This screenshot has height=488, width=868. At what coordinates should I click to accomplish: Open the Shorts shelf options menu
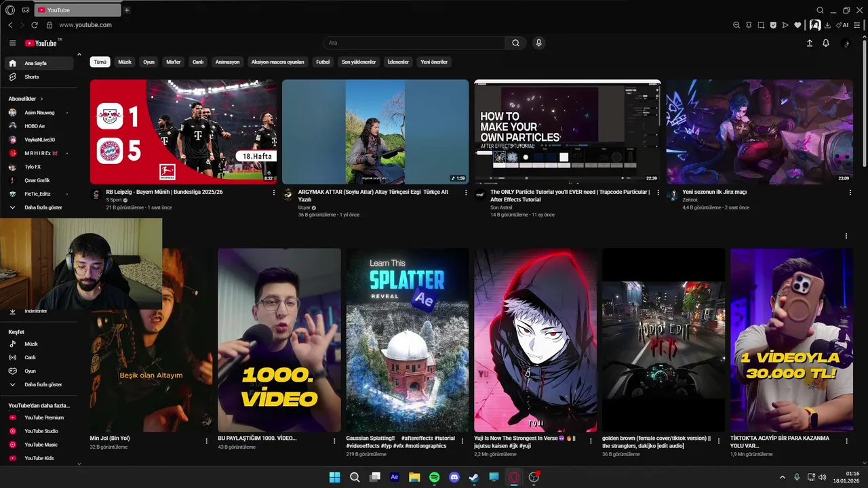[846, 236]
